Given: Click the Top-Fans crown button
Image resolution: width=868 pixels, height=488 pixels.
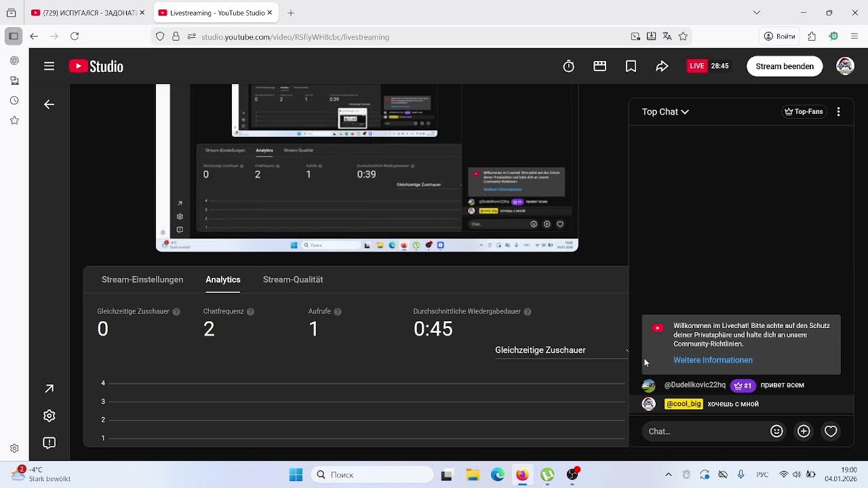Looking at the screenshot, I should tap(804, 112).
